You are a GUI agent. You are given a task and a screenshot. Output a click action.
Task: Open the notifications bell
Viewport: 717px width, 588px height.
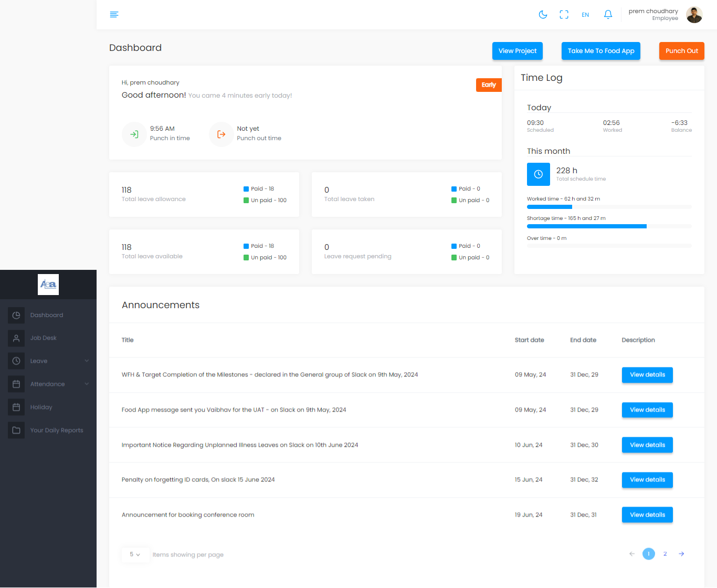pos(608,15)
